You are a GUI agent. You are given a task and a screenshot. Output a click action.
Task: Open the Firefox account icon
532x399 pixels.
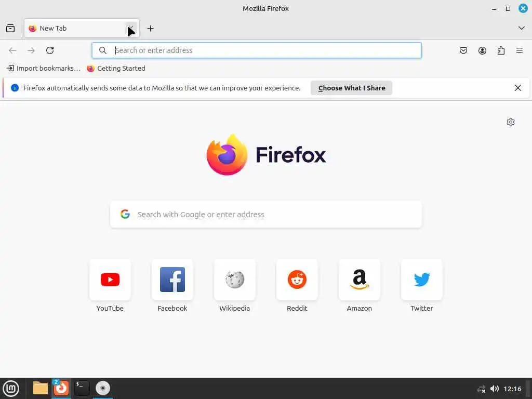pos(482,50)
